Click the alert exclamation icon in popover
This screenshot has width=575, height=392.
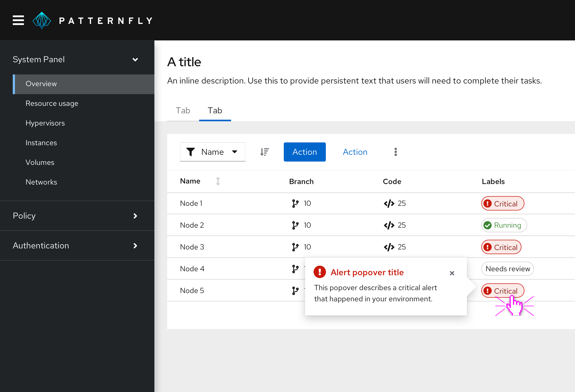point(319,272)
